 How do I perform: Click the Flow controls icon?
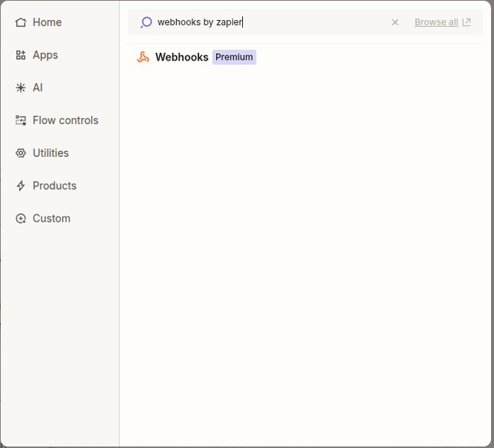tap(21, 120)
